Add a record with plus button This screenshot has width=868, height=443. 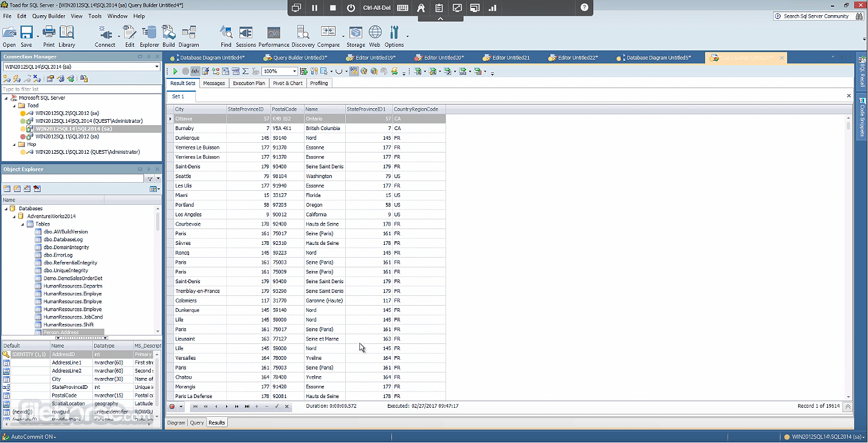[257, 407]
